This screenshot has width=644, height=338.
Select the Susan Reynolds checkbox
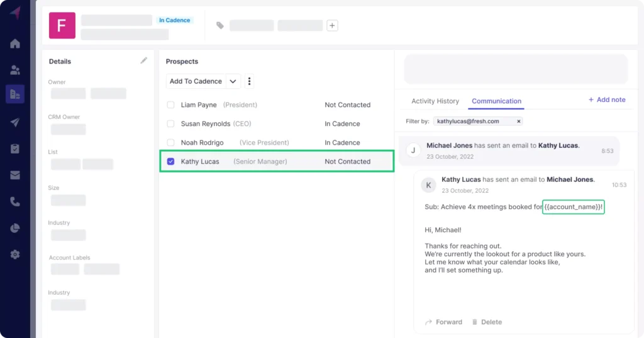pyautogui.click(x=171, y=124)
